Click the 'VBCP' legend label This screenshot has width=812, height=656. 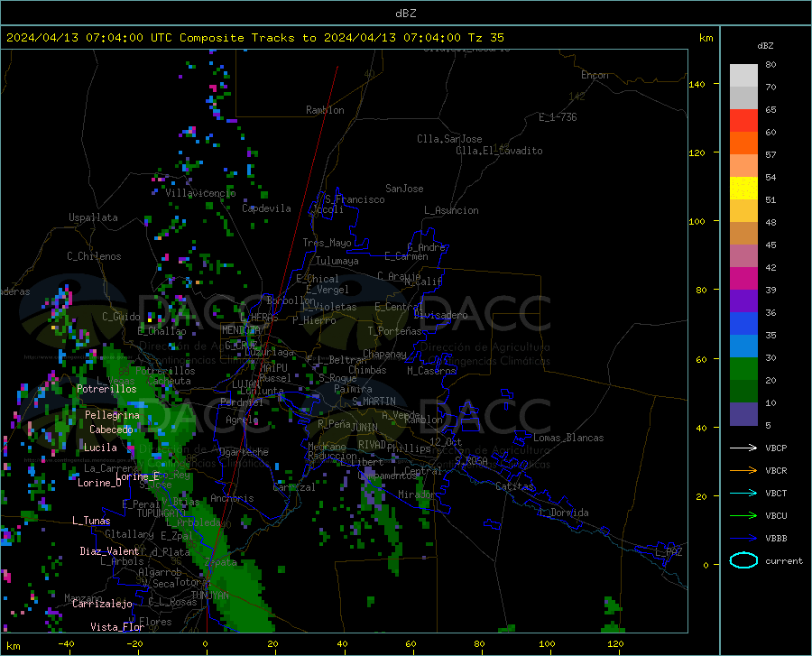[776, 448]
